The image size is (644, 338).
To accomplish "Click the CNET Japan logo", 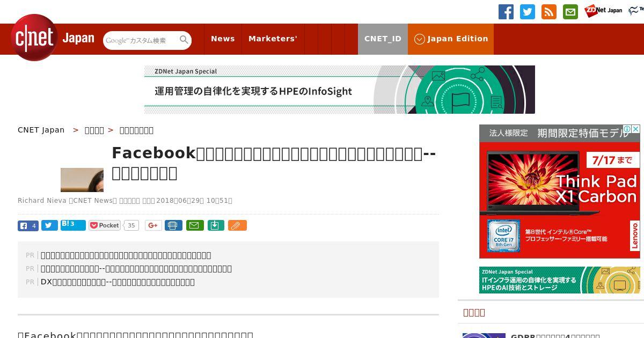I will click(x=53, y=38).
